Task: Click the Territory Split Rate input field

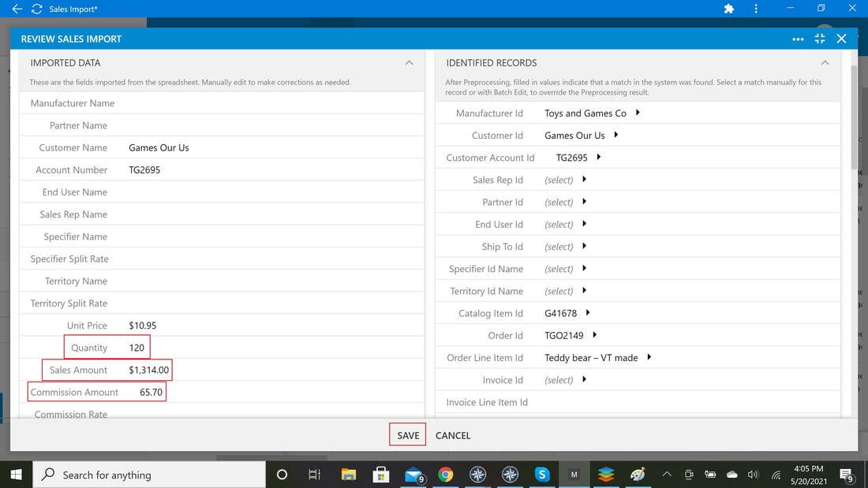Action: [x=274, y=304]
